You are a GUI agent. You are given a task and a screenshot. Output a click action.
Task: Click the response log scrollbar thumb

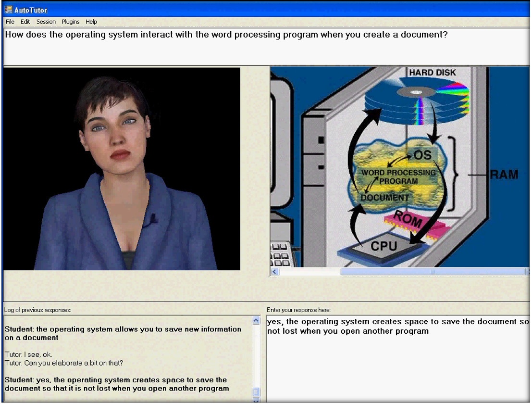point(256,392)
